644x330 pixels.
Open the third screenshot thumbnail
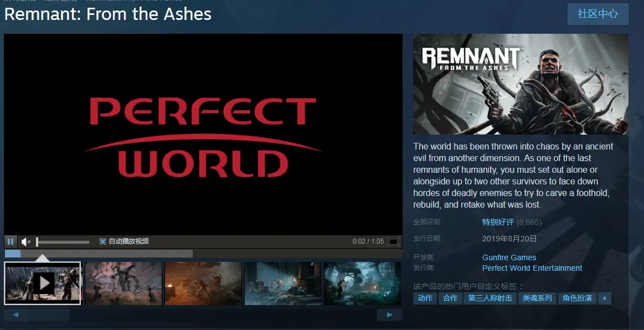(x=203, y=283)
